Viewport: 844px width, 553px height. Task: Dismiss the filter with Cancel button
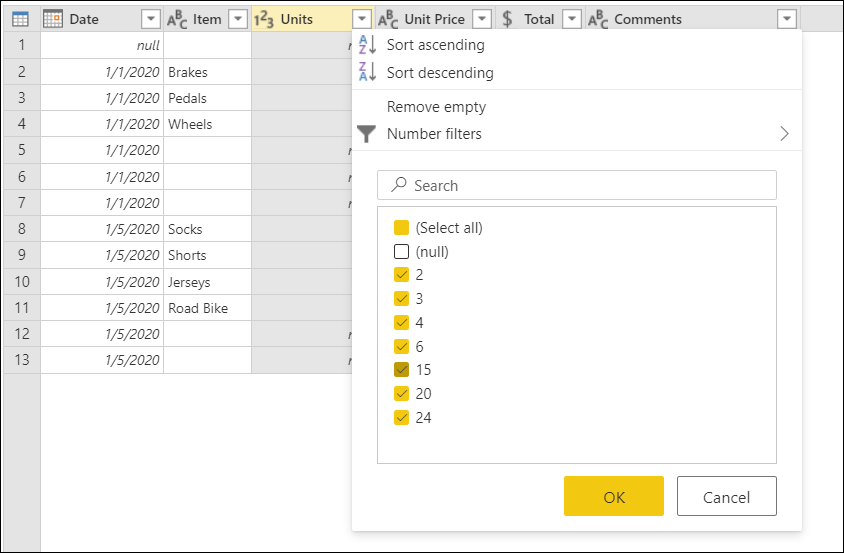727,496
